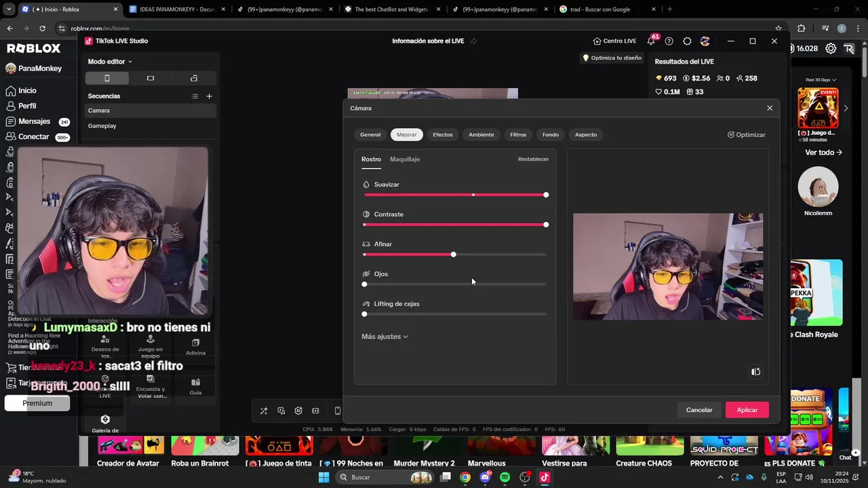Click the Windows Start button
Screen dimensions: 868x488
324,477
